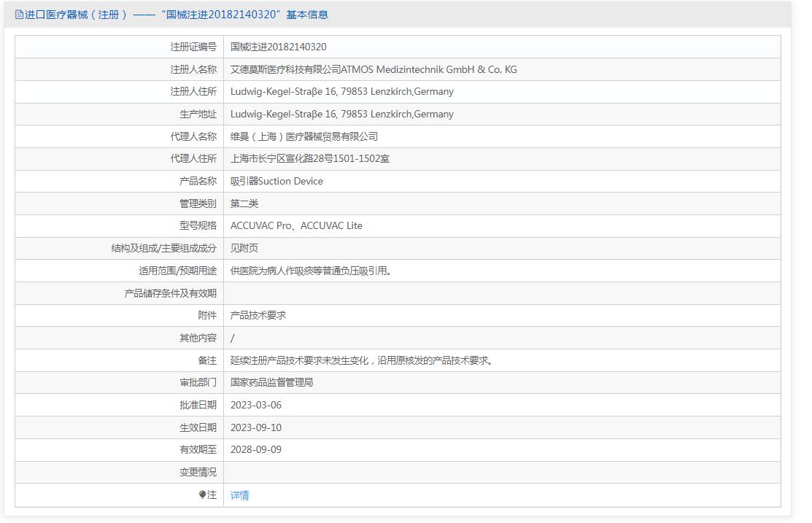Open the 详情 link

pyautogui.click(x=240, y=495)
